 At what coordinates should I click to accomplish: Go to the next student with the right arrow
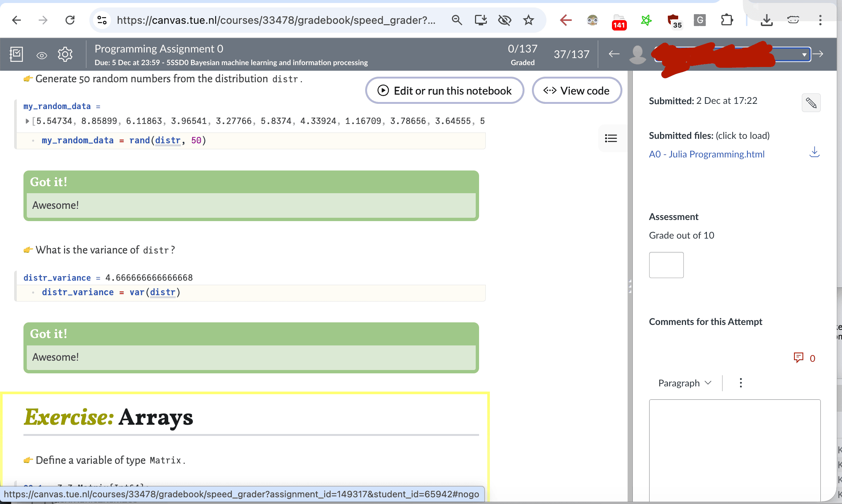pyautogui.click(x=818, y=54)
